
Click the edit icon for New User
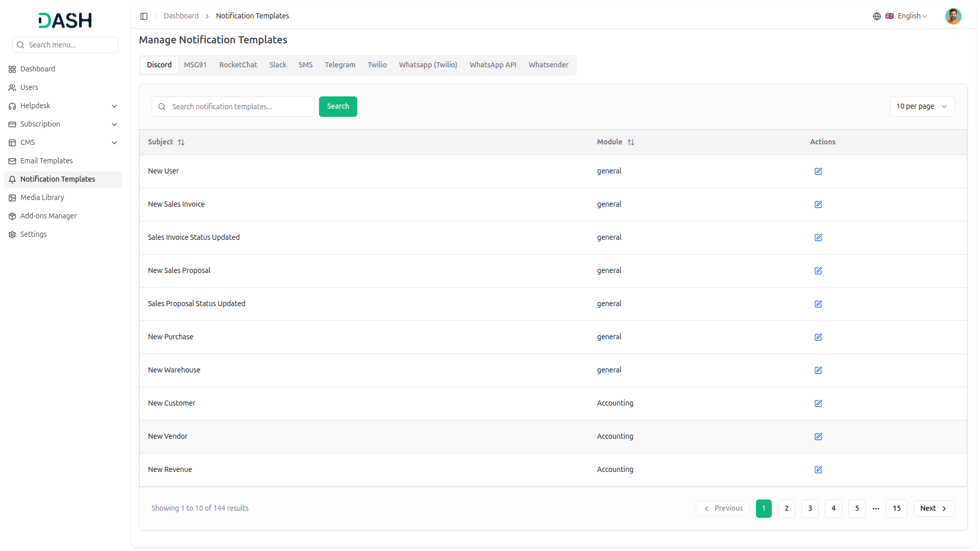[x=818, y=171]
